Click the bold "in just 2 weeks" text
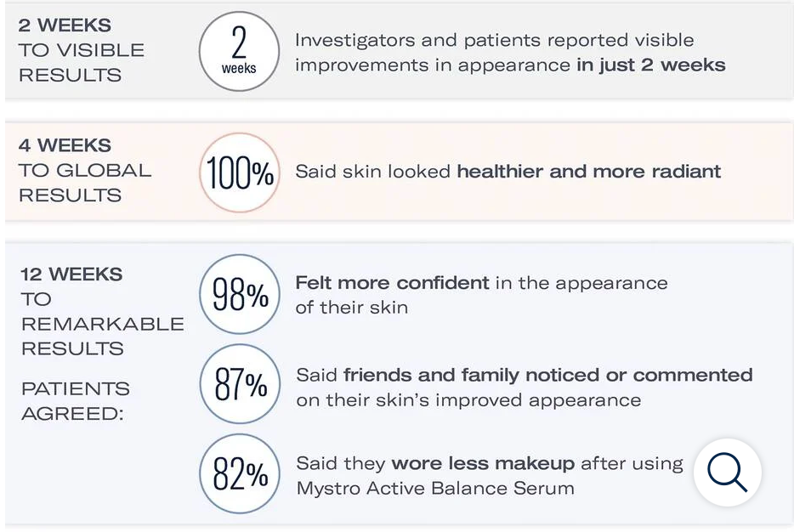794x532 pixels. point(651,65)
